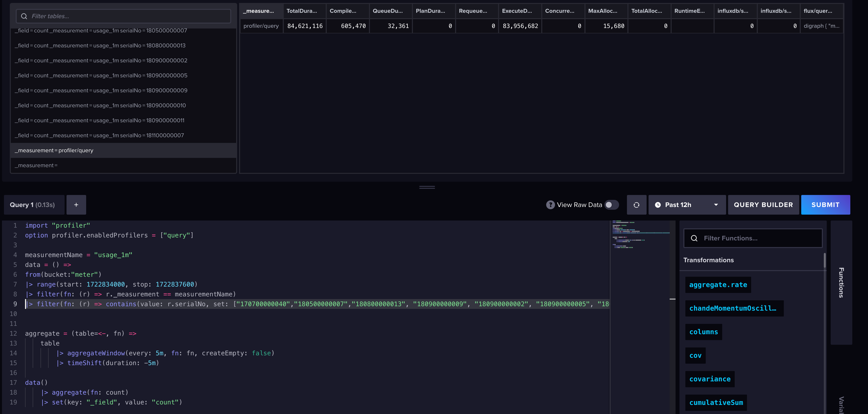Insert the columns function
868x414 pixels.
click(x=704, y=332)
